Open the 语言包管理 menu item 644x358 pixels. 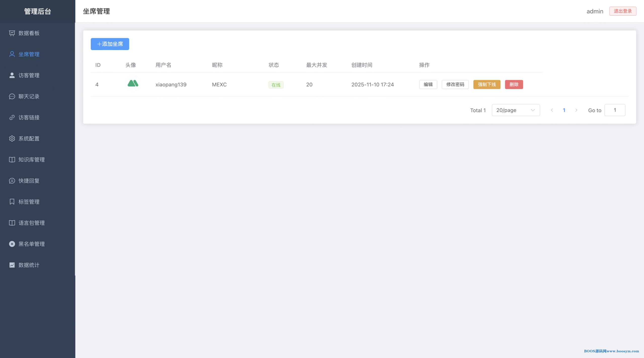[31, 223]
